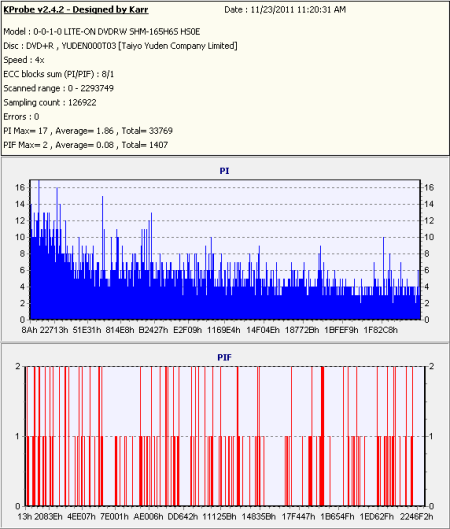
Task: Click the ECC blocks sum line
Action: coord(58,74)
